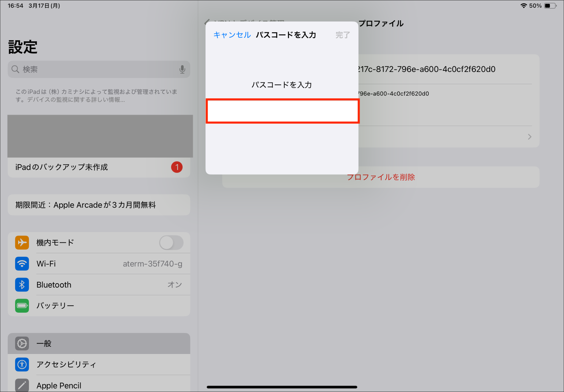Toggle the 機内モード switch
Viewport: 564px width, 392px height.
(x=171, y=243)
